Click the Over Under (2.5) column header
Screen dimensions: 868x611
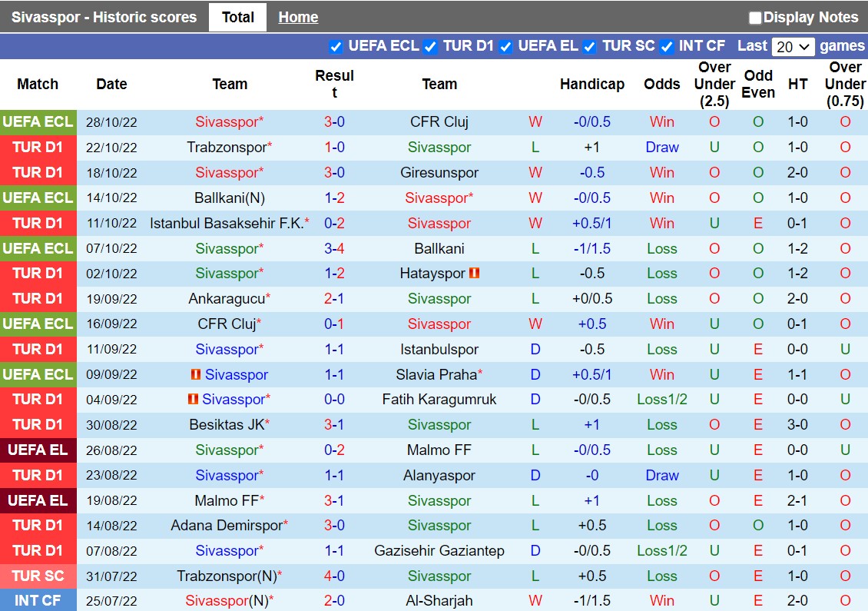tap(714, 85)
